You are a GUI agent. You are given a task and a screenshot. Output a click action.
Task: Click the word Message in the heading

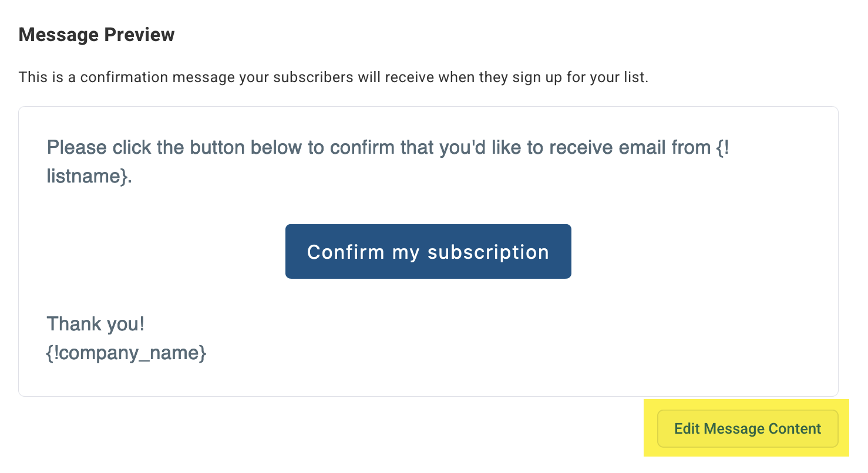59,35
